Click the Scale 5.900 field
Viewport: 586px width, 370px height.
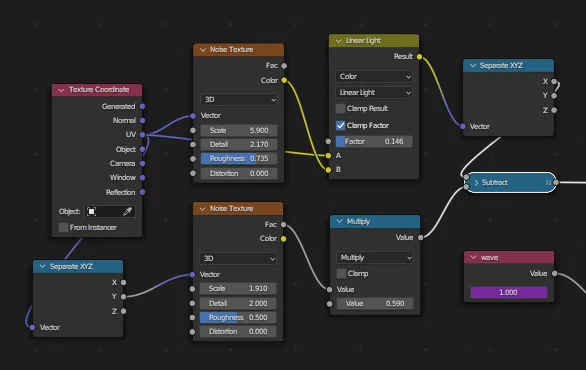(239, 130)
